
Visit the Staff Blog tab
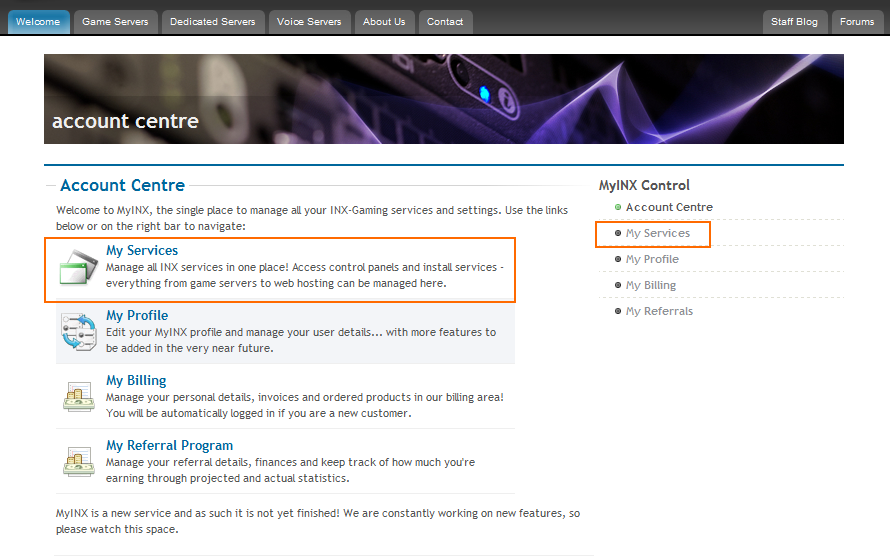pos(795,22)
